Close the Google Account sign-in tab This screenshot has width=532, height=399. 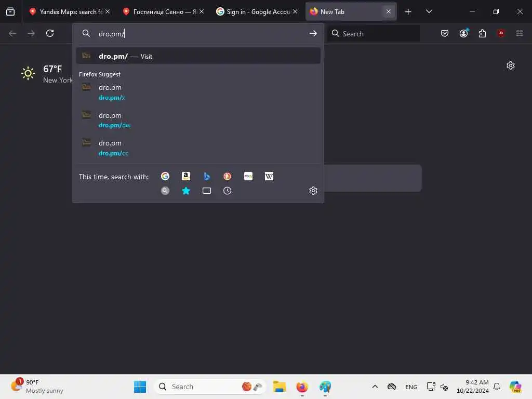[295, 11]
